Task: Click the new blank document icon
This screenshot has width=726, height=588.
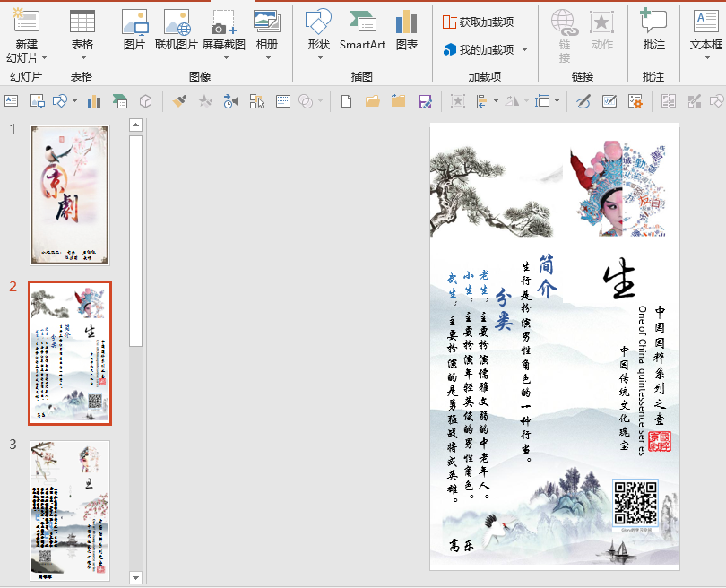Action: coord(346,101)
